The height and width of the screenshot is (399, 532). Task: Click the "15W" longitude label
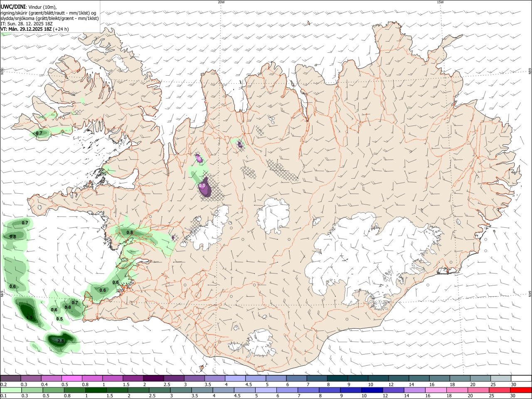[x=440, y=2]
